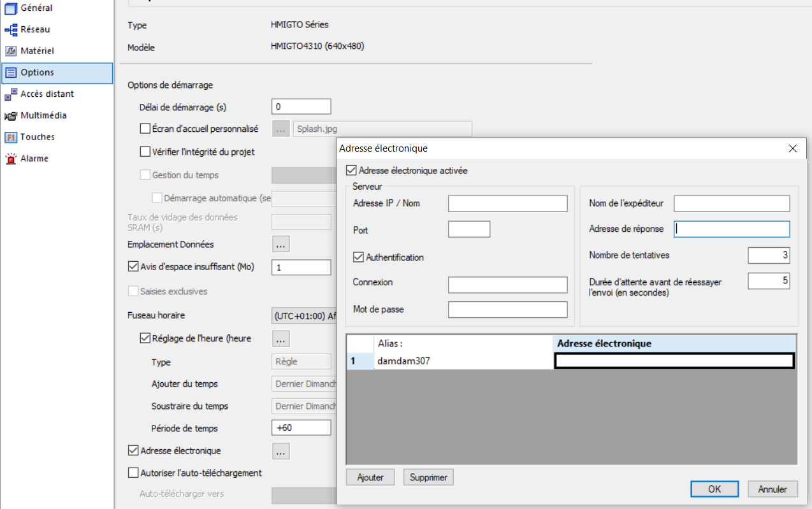
Task: Disable Adresse électronique activée checkbox
Action: 351,171
